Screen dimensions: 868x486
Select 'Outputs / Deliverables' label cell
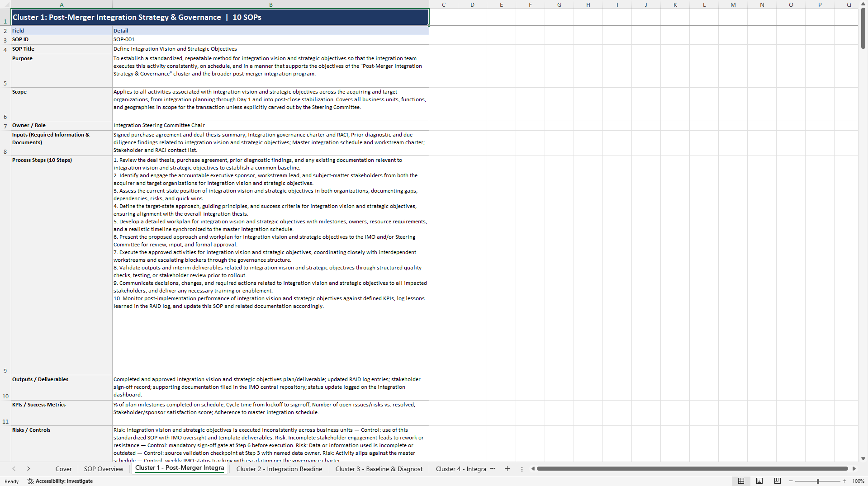tap(62, 388)
